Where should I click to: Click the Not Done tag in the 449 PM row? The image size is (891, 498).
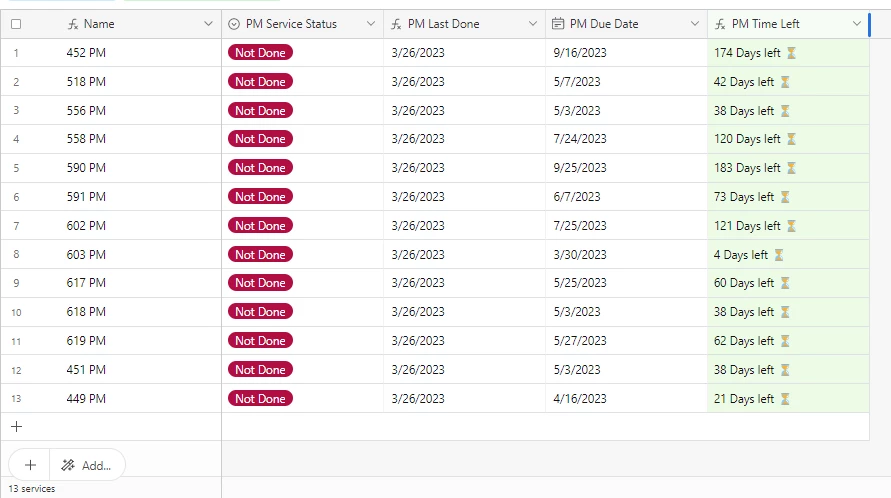260,398
